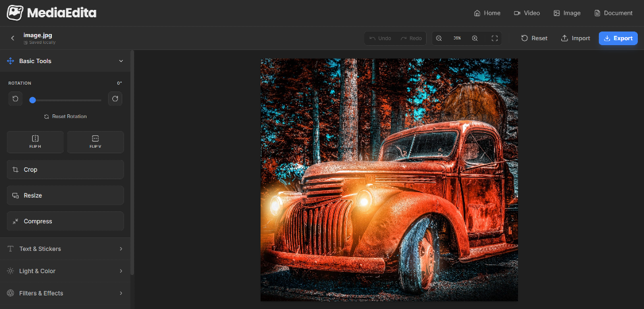Click the rotation slider handle
644x309 pixels.
[33, 99]
